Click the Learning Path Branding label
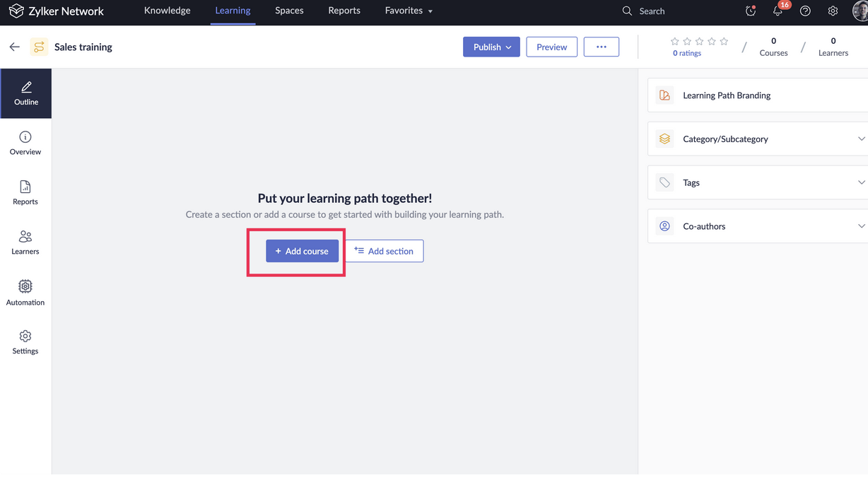 pyautogui.click(x=727, y=95)
